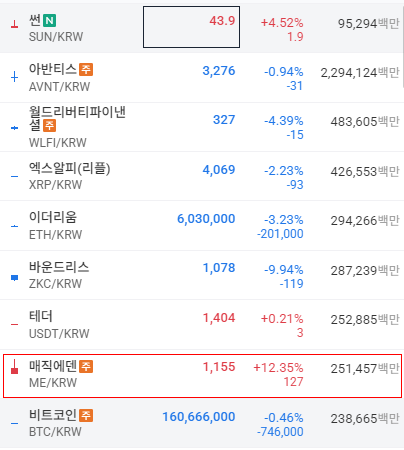Click the candle icon for WLFI/KRW
The width and height of the screenshot is (404, 450).
(x=14, y=128)
